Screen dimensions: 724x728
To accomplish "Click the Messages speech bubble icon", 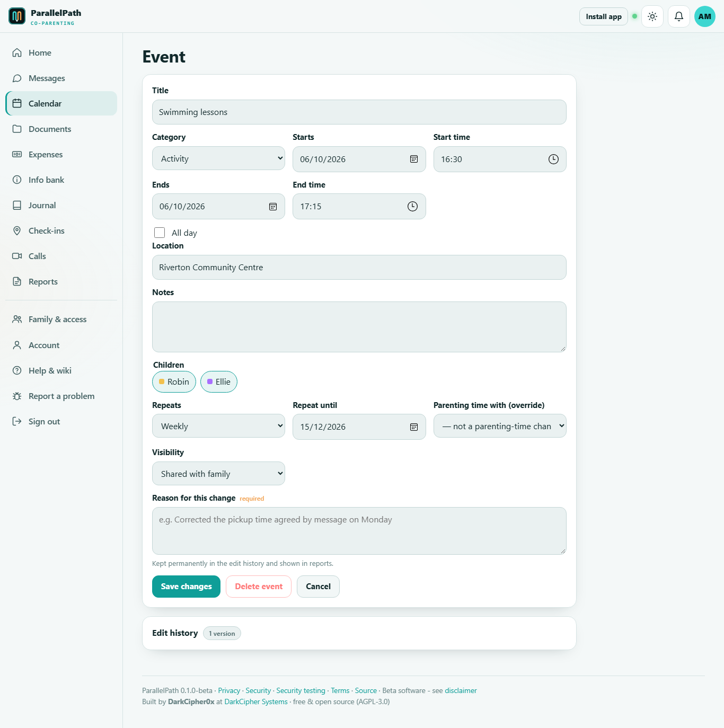I will tap(17, 78).
